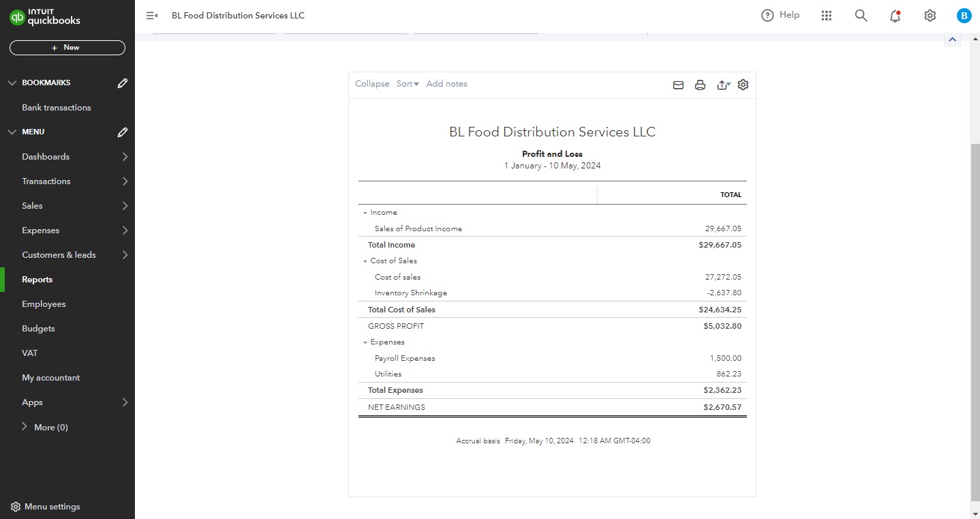Collapse the Income section

pyautogui.click(x=365, y=213)
